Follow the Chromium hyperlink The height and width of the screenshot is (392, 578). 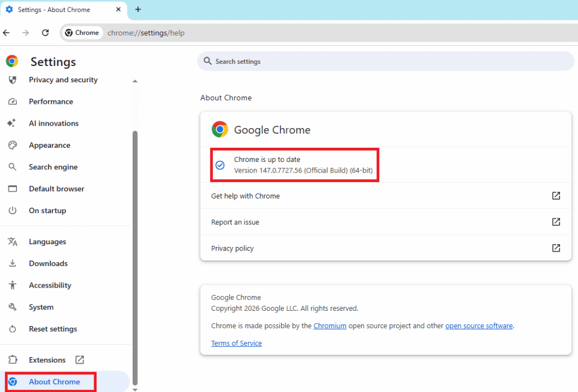click(x=330, y=325)
